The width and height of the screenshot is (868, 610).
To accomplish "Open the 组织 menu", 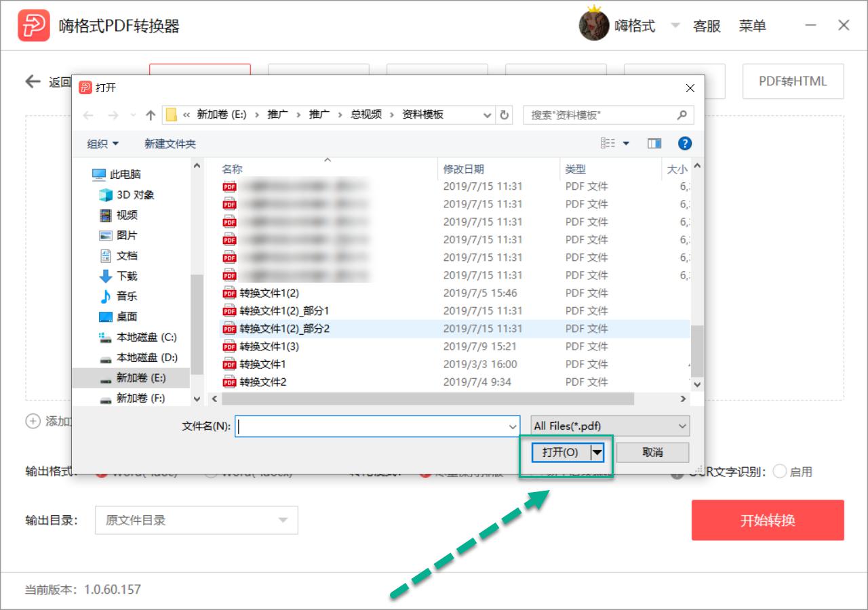I will pyautogui.click(x=103, y=143).
